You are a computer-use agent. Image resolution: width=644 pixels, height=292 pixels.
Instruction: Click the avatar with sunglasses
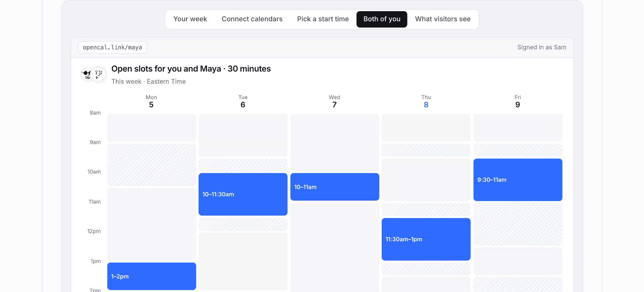click(x=87, y=74)
